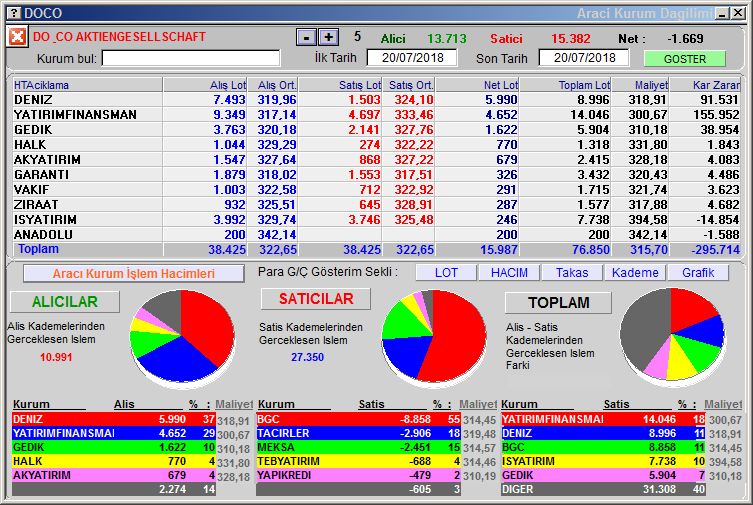Click the question mark icon in title bar

point(15,13)
